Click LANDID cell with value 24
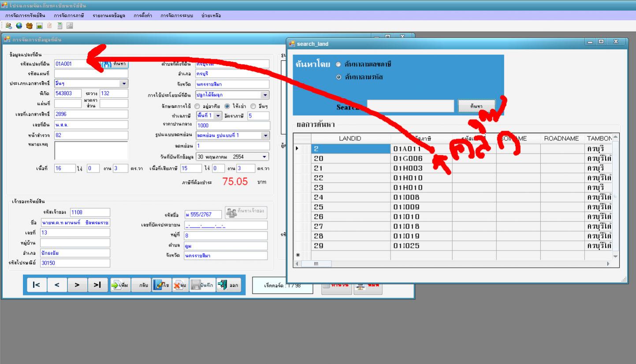The height and width of the screenshot is (364, 636). pyautogui.click(x=351, y=197)
